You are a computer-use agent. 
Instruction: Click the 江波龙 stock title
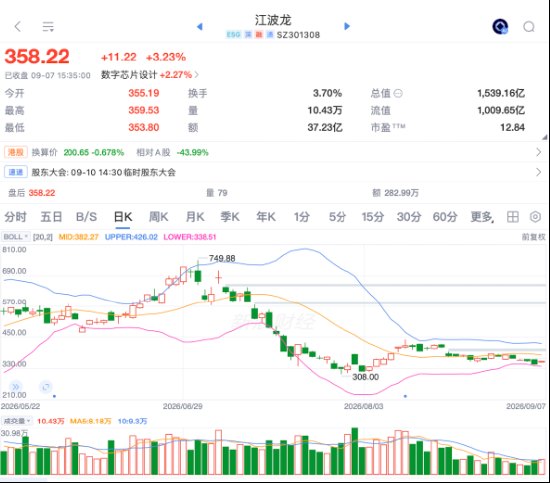click(273, 20)
